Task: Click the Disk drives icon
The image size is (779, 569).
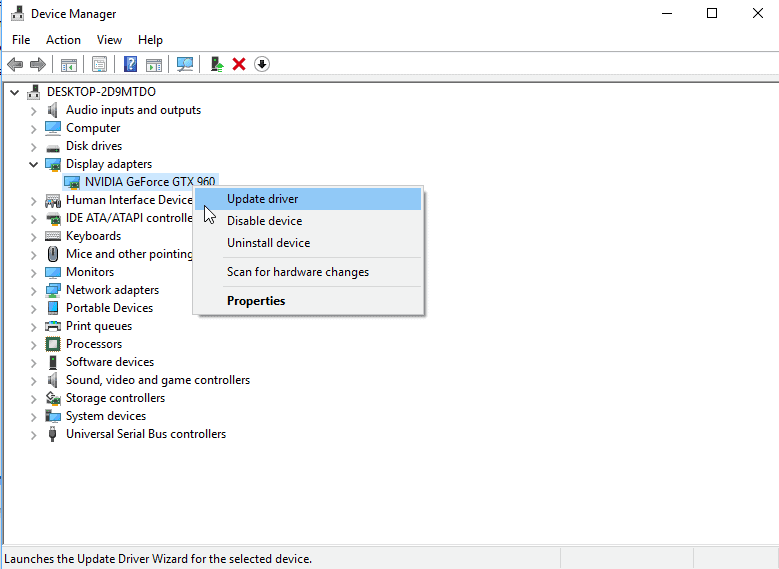Action: [x=53, y=147]
